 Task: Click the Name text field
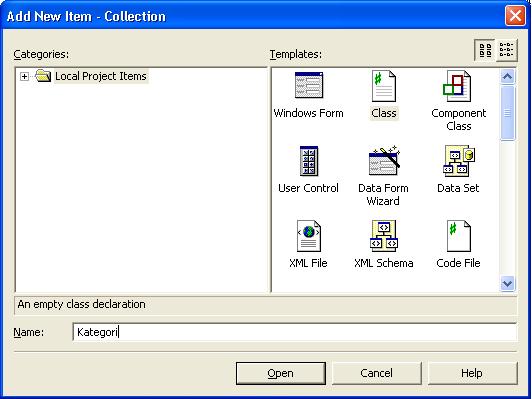[x=294, y=332]
